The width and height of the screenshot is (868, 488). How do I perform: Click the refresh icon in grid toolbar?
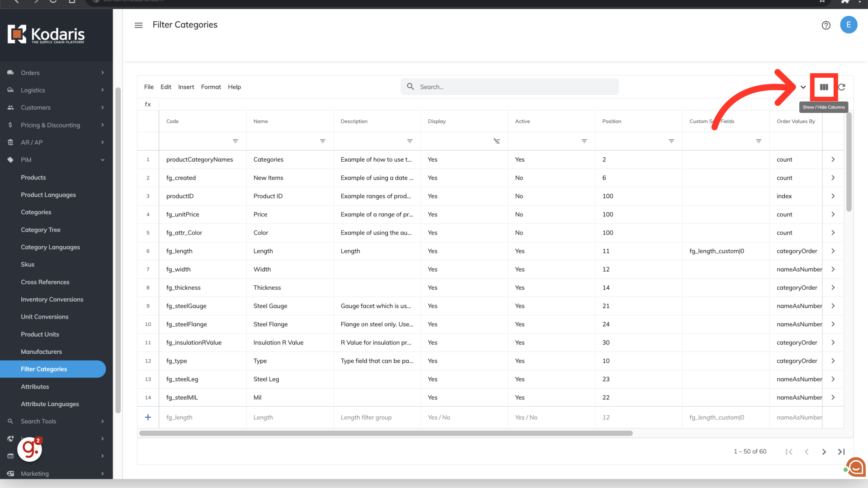point(841,87)
